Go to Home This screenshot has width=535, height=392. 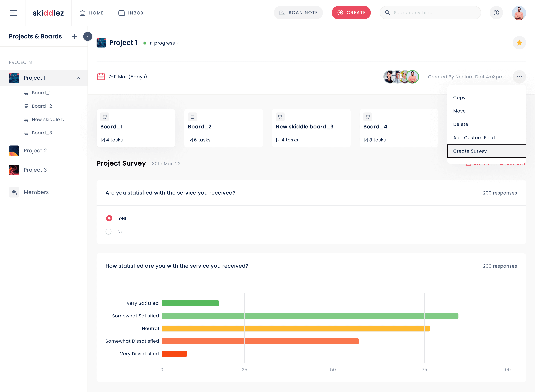(x=91, y=13)
